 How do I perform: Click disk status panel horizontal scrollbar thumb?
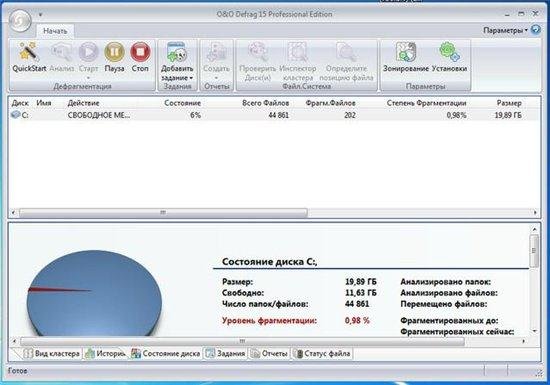point(242,341)
